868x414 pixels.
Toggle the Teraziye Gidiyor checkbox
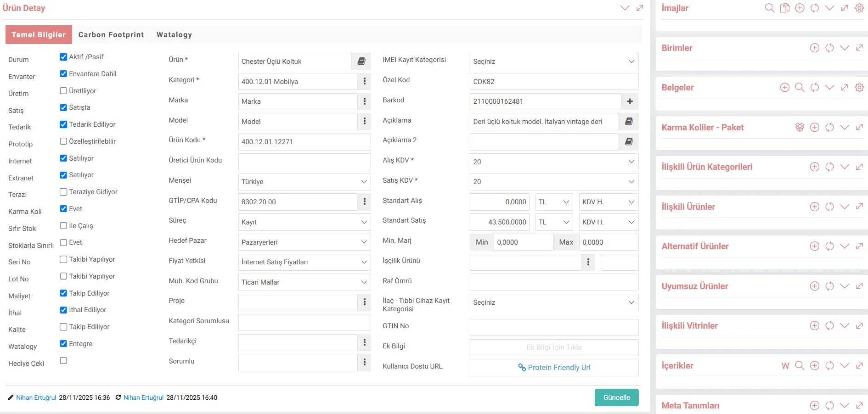tap(63, 192)
